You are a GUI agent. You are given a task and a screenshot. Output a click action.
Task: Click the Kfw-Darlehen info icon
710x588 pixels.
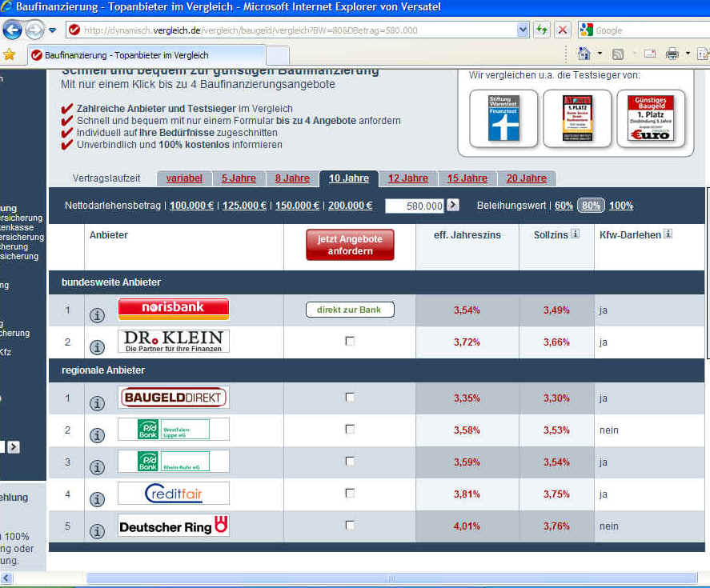668,234
